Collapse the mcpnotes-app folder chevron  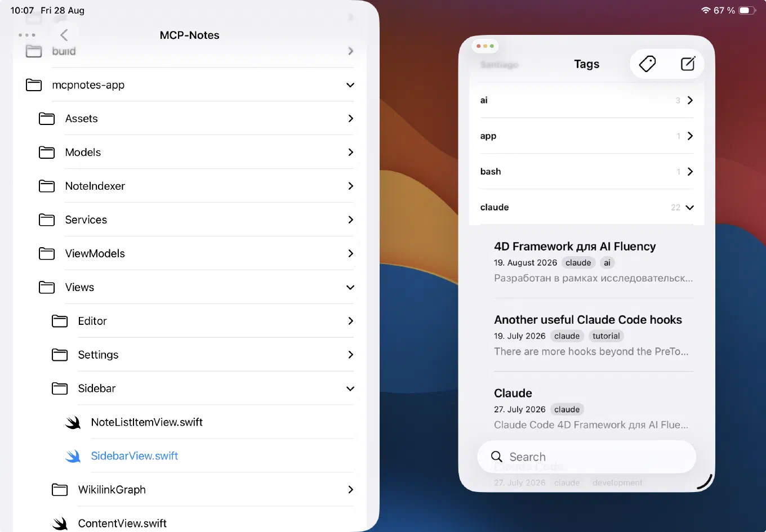350,85
